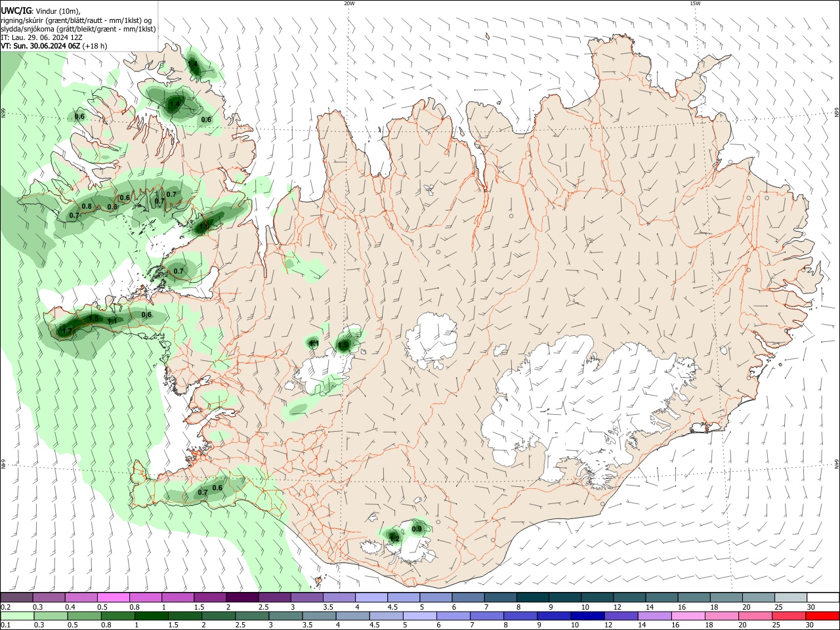Click the 'slydda/snjókoma' legend description line
This screenshot has width=840, height=630.
[78, 29]
